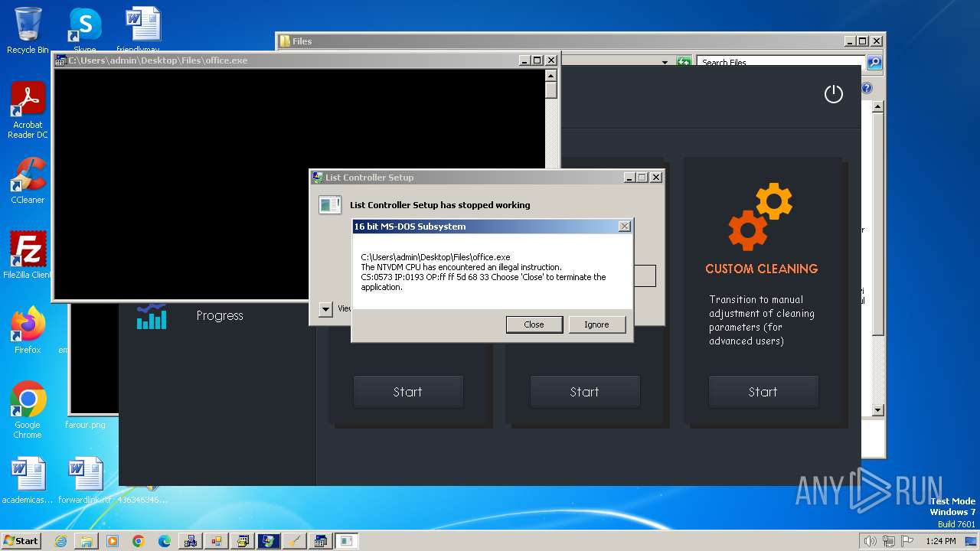Open CCleaner desktop shortcut

coord(28,181)
